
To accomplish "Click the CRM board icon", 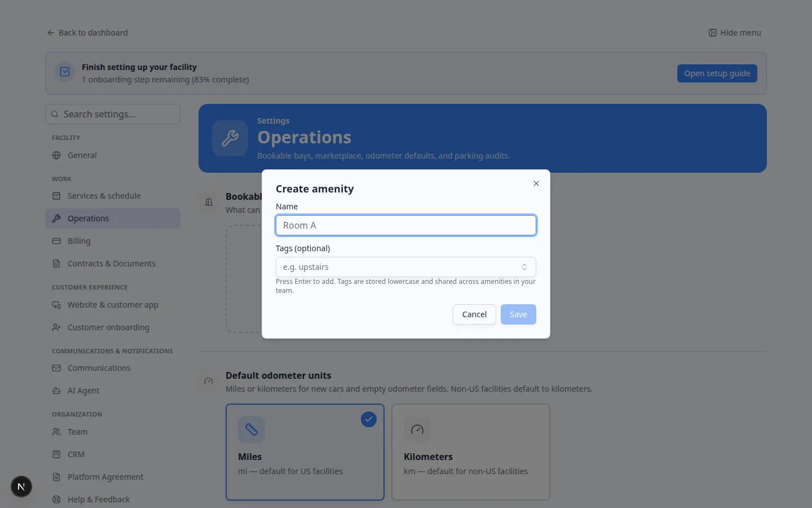I will [x=56, y=454].
